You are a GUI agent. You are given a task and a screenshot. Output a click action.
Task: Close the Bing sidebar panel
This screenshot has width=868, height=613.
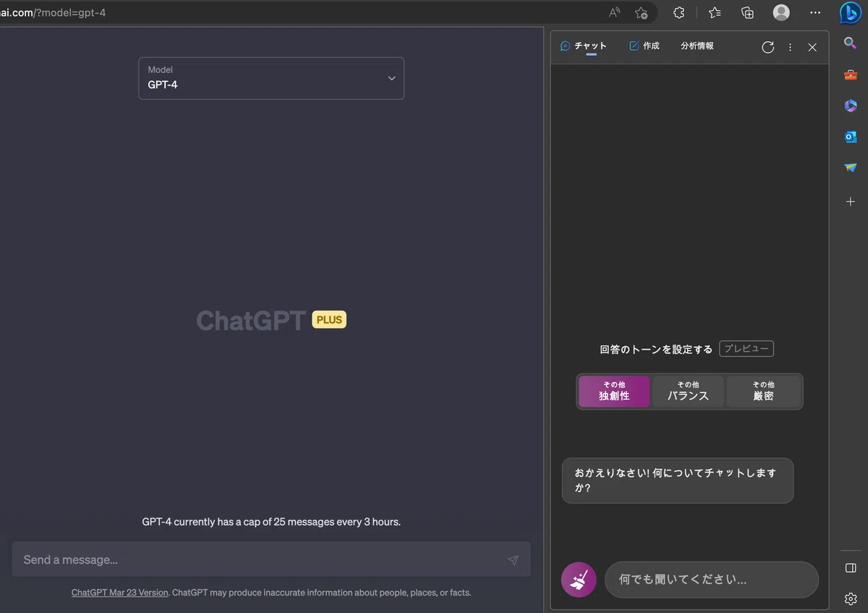[x=812, y=47]
